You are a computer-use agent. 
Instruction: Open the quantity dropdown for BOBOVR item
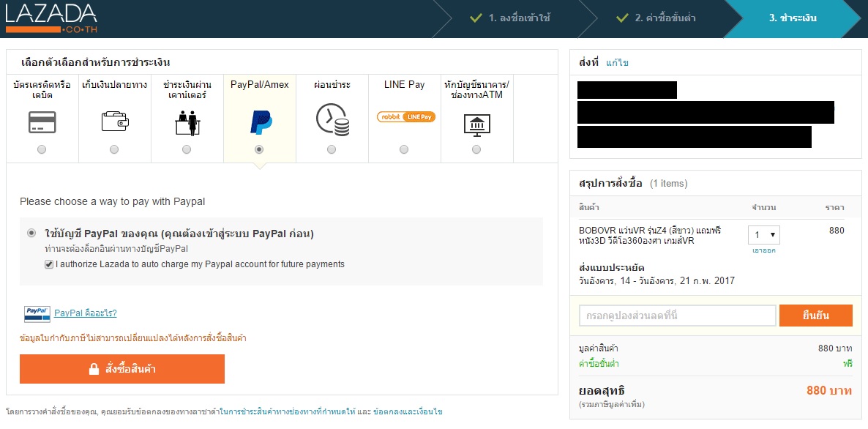pos(764,235)
